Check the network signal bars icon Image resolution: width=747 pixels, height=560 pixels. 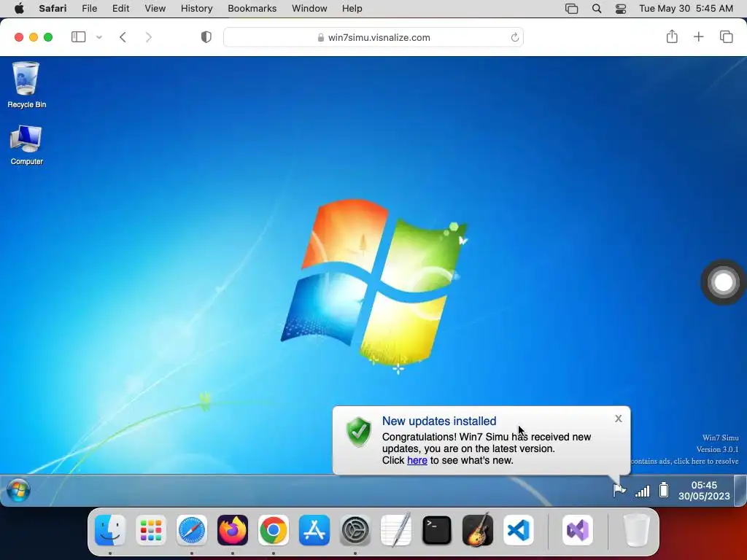click(x=642, y=491)
